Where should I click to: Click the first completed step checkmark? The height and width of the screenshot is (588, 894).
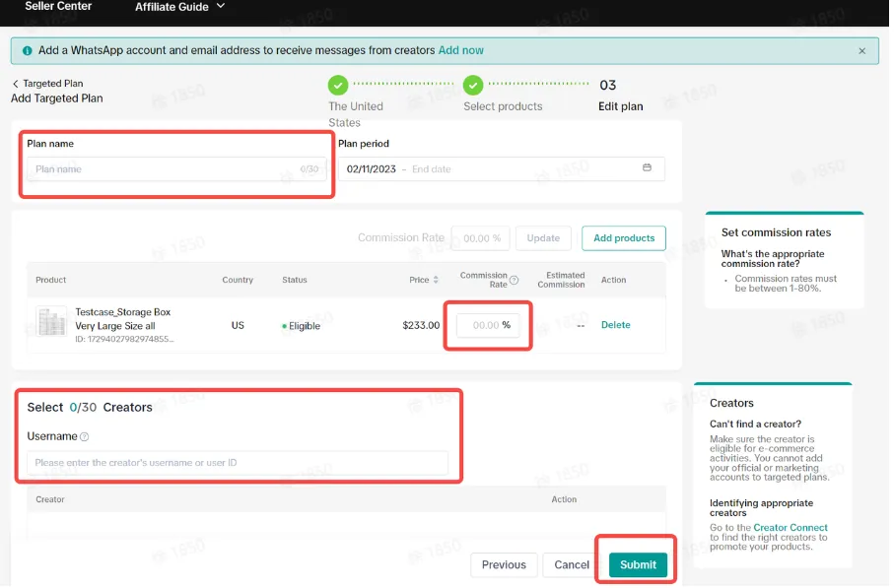(338, 86)
